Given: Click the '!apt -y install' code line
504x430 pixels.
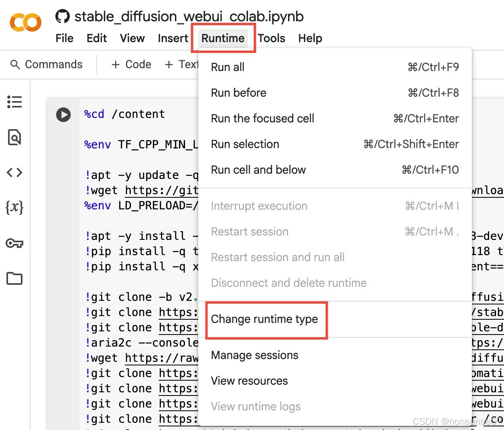Looking at the screenshot, I should click(141, 236).
